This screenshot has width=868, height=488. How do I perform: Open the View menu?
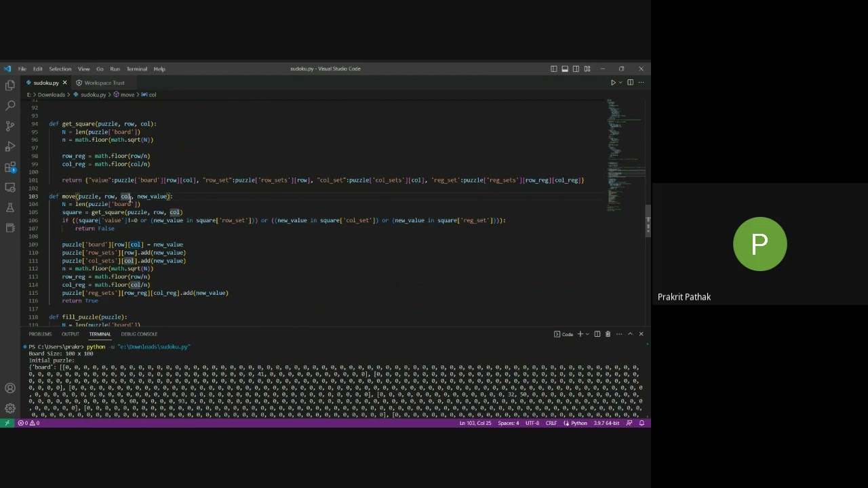tap(83, 68)
